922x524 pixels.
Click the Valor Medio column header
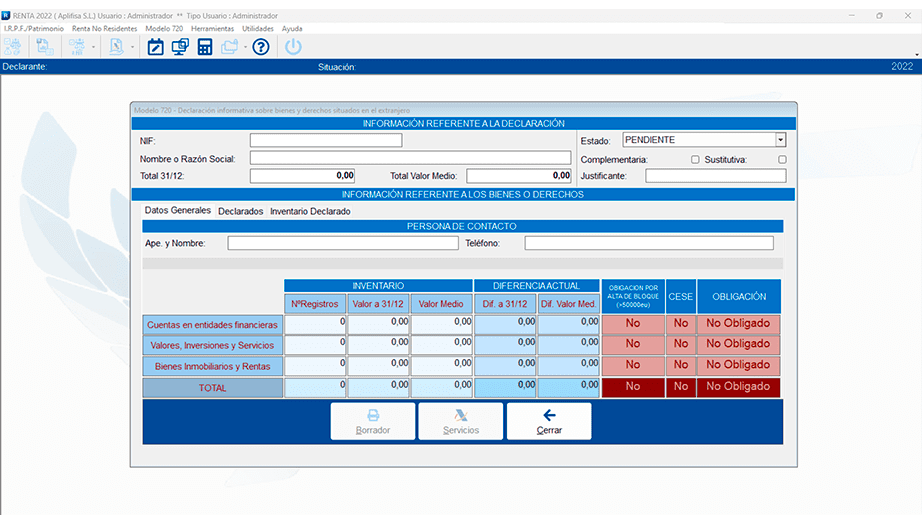click(x=441, y=303)
